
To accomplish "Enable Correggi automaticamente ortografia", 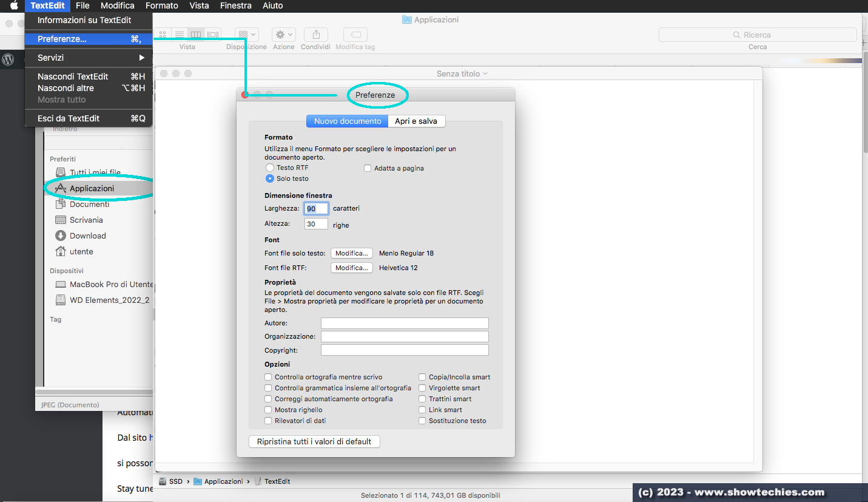I will pyautogui.click(x=268, y=399).
